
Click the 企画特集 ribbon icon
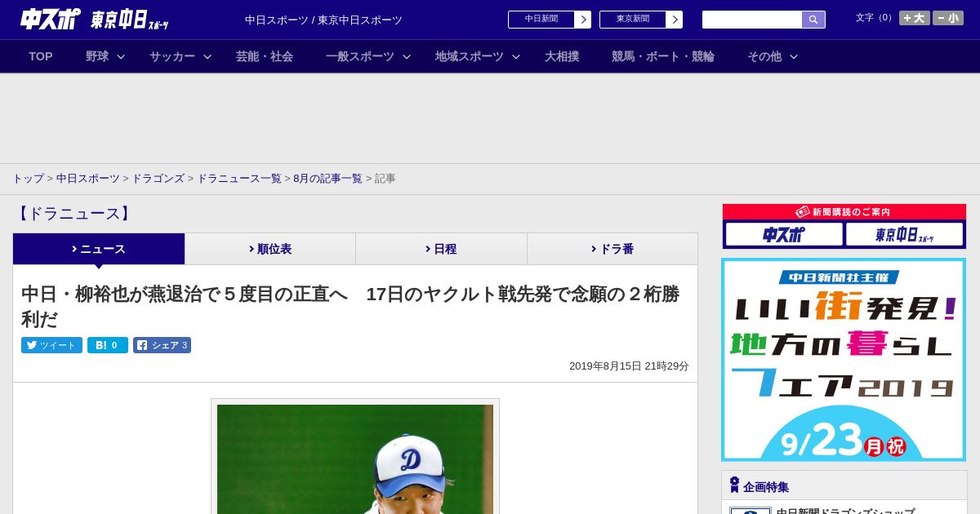734,485
